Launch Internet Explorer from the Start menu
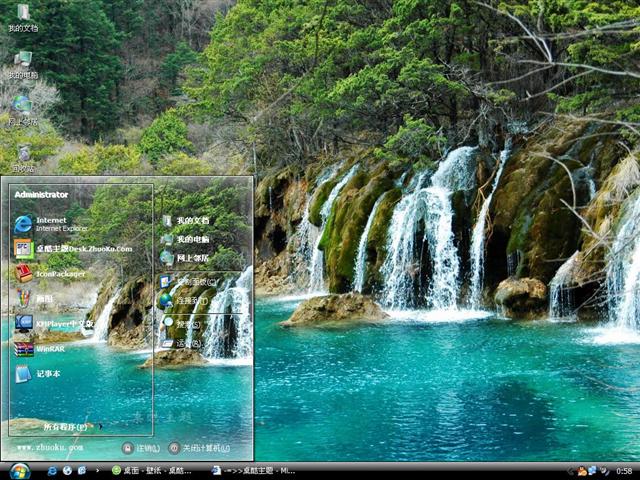Image resolution: width=640 pixels, height=480 pixels. tap(51, 224)
